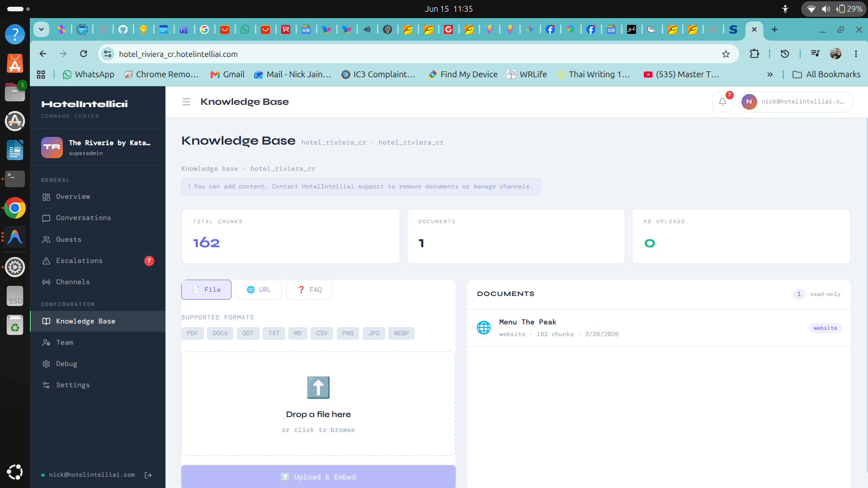Open the Thai Writing bookmark
Image resolution: width=868 pixels, height=488 pixels.
pyautogui.click(x=593, y=75)
